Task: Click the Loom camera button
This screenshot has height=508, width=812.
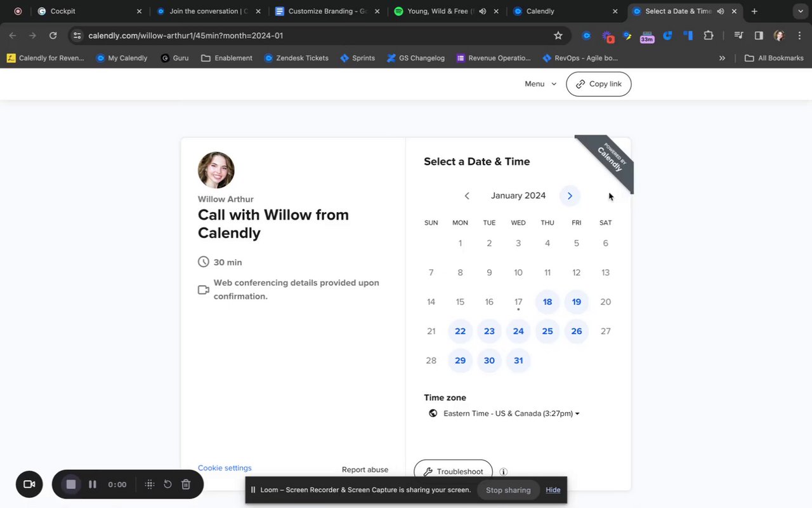Action: tap(29, 485)
